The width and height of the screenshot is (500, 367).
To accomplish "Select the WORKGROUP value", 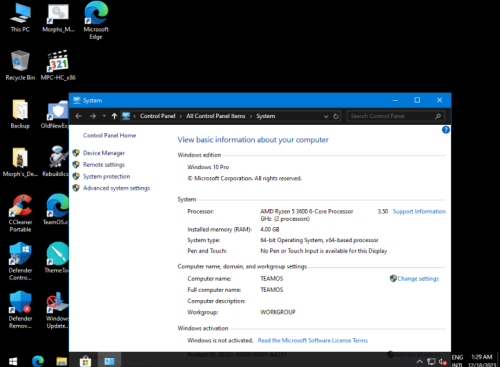I will coord(278,312).
